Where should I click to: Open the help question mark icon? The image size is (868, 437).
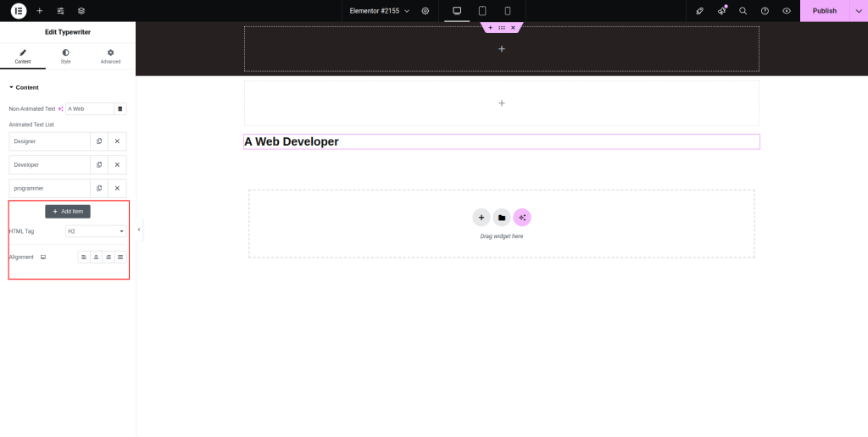point(765,10)
